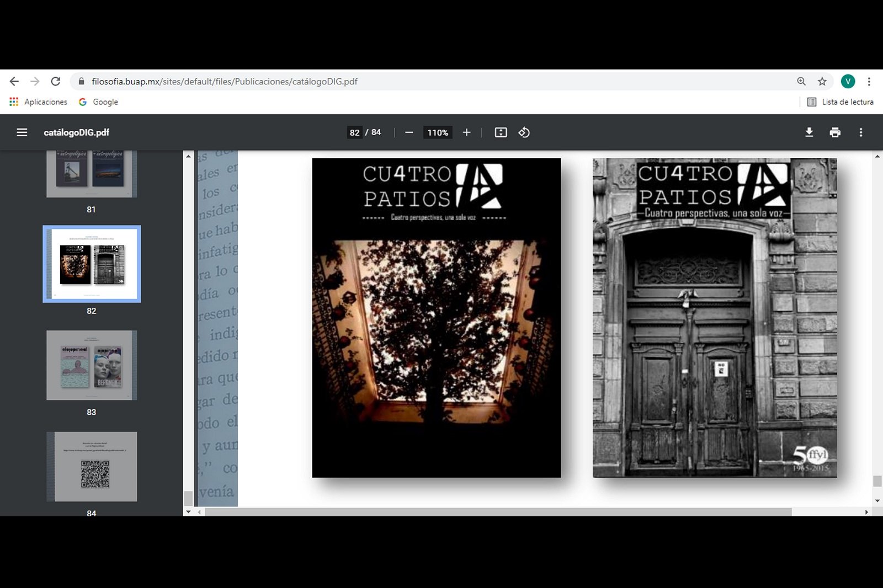Screen dimensions: 883x588
Task: Download the PDF file
Action: pyautogui.click(x=809, y=132)
